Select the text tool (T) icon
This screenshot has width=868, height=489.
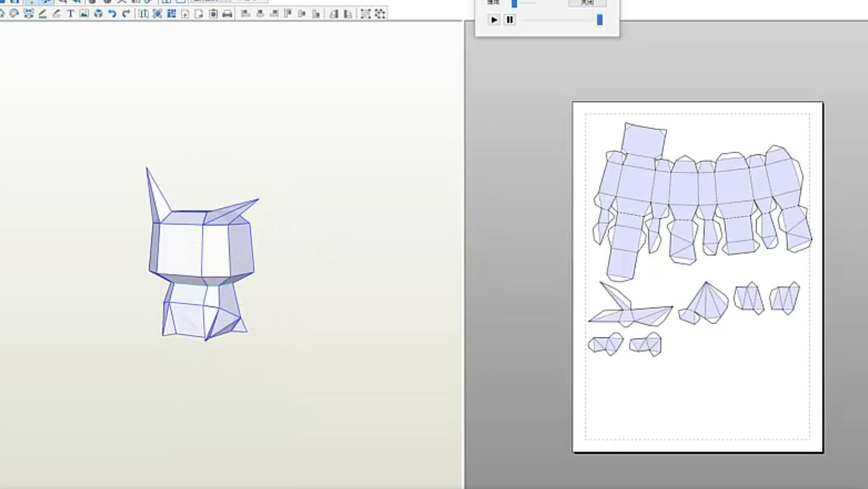tap(70, 14)
